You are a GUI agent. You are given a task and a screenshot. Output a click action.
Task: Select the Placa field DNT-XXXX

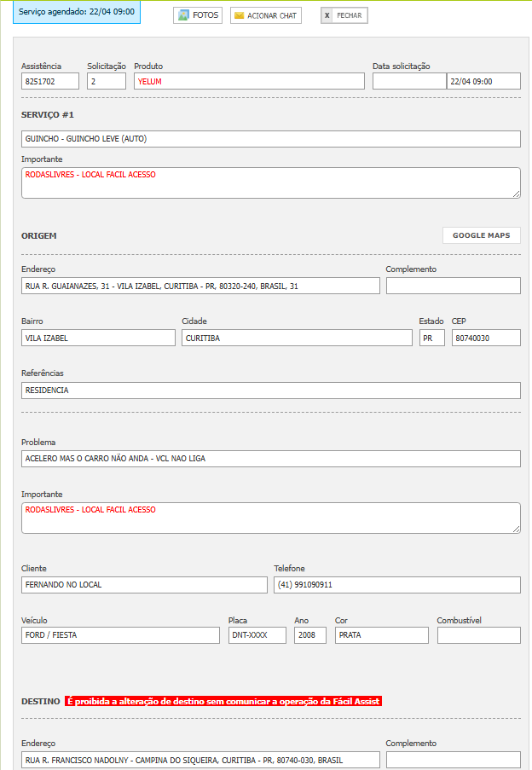pyautogui.click(x=257, y=635)
